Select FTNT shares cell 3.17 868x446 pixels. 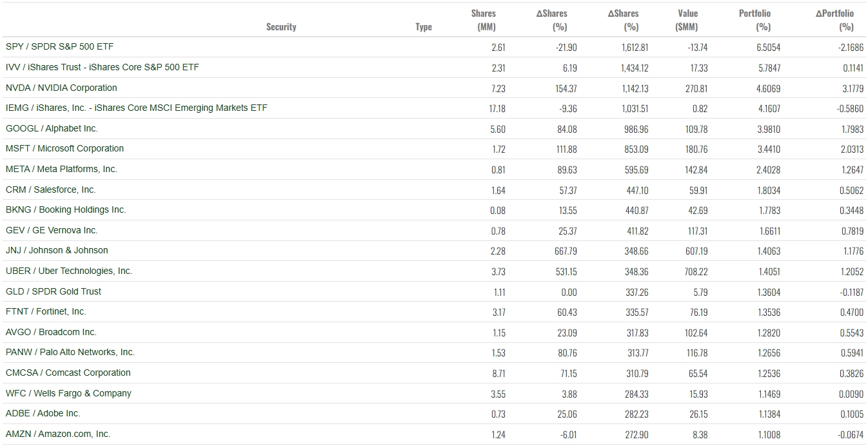[x=498, y=312]
